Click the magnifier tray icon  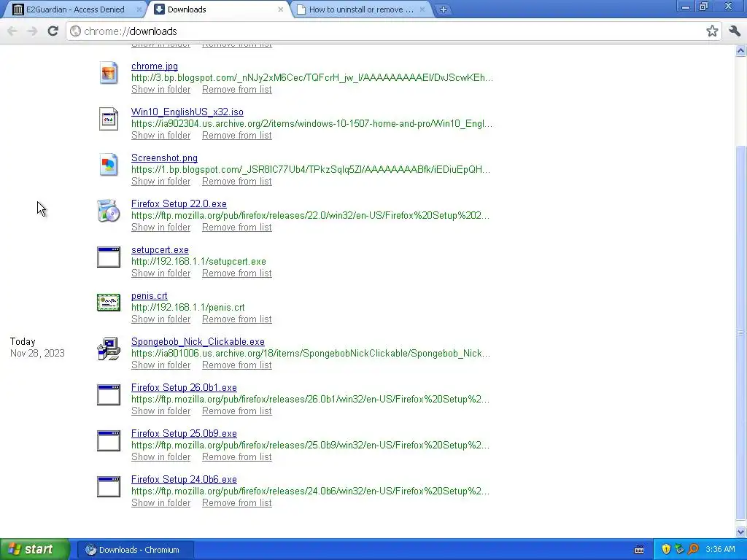point(693,550)
